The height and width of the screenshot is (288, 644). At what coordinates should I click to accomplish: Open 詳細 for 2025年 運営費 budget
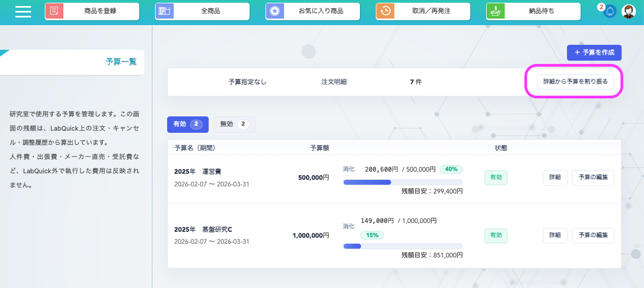pos(554,178)
